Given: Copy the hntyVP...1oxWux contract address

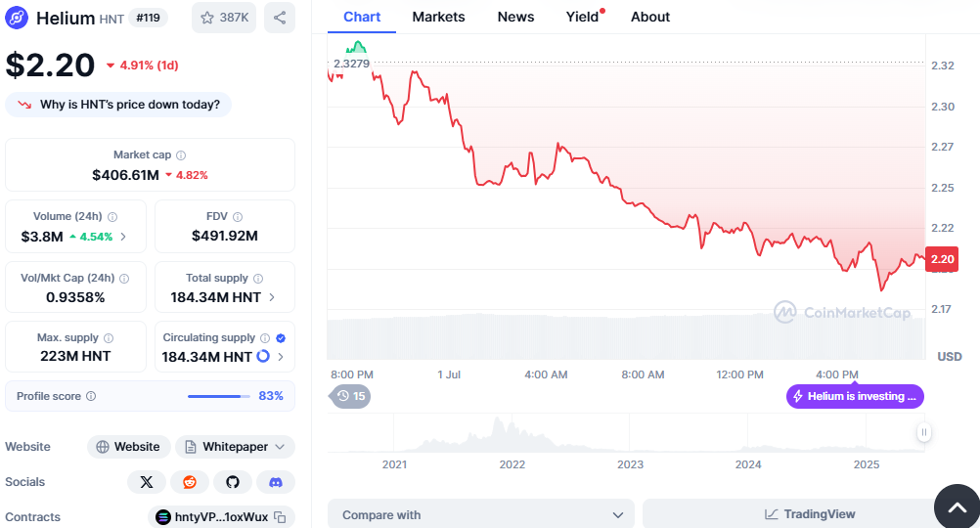Looking at the screenshot, I should coord(280,517).
